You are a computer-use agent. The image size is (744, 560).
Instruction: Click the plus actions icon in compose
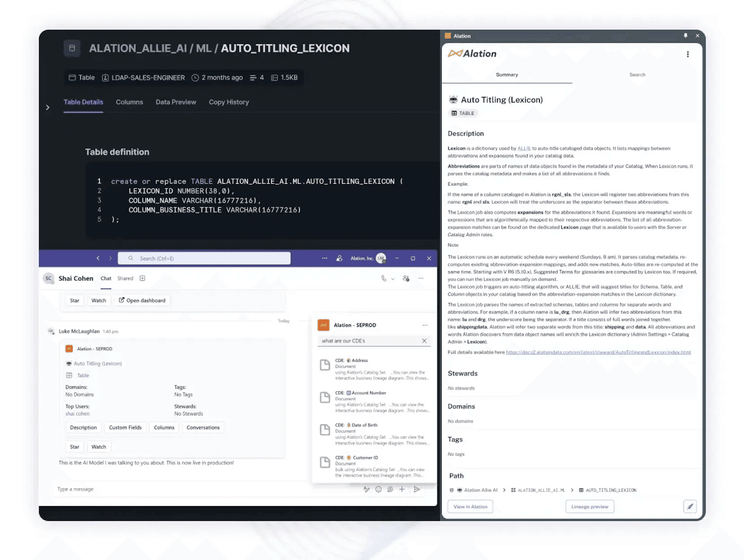(x=402, y=490)
